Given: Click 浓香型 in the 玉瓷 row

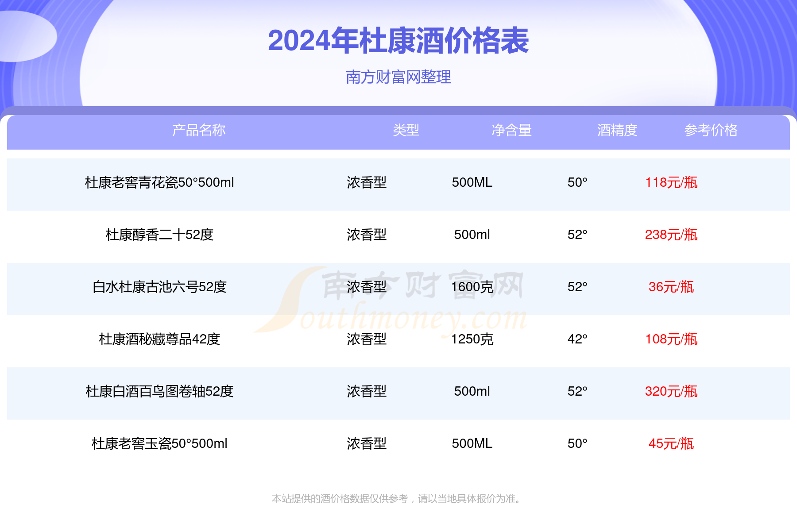Looking at the screenshot, I should (x=367, y=443).
